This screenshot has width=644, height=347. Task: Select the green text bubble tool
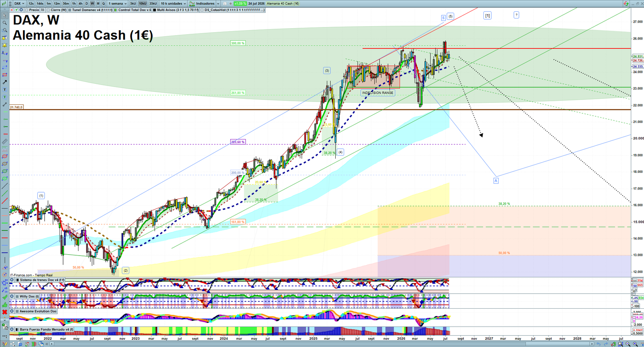point(4,97)
